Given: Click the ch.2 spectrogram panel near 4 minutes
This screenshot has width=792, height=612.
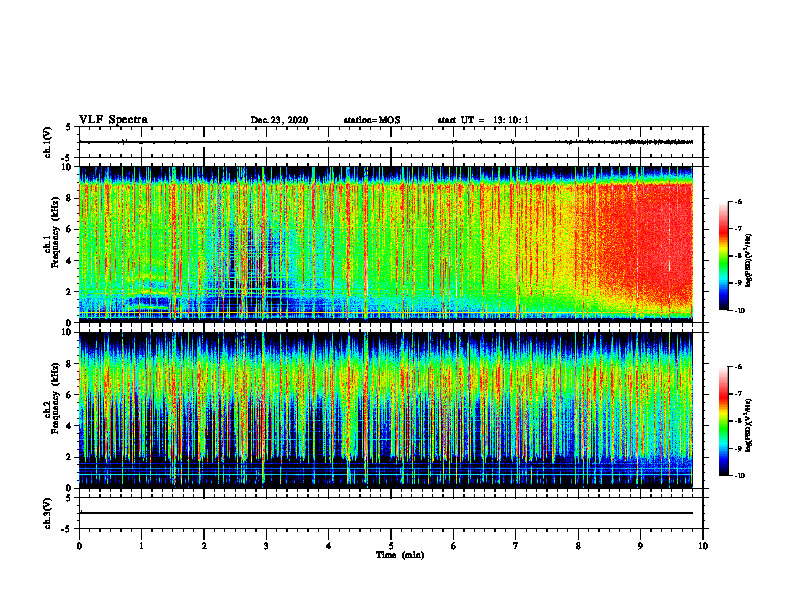Looking at the screenshot, I should [329, 410].
